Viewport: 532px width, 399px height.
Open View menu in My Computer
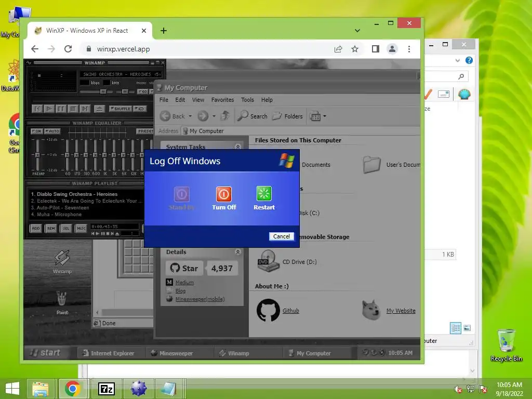click(x=198, y=100)
